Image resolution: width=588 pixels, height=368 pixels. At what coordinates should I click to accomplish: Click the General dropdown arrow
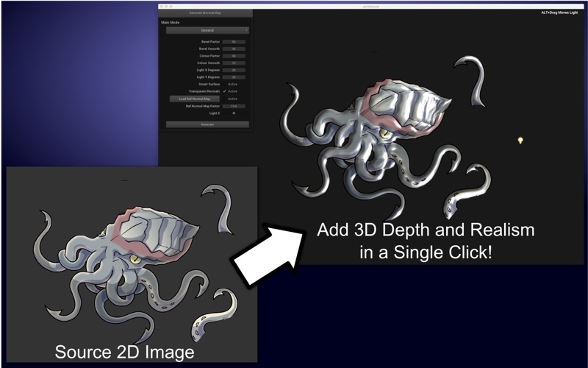coord(246,30)
